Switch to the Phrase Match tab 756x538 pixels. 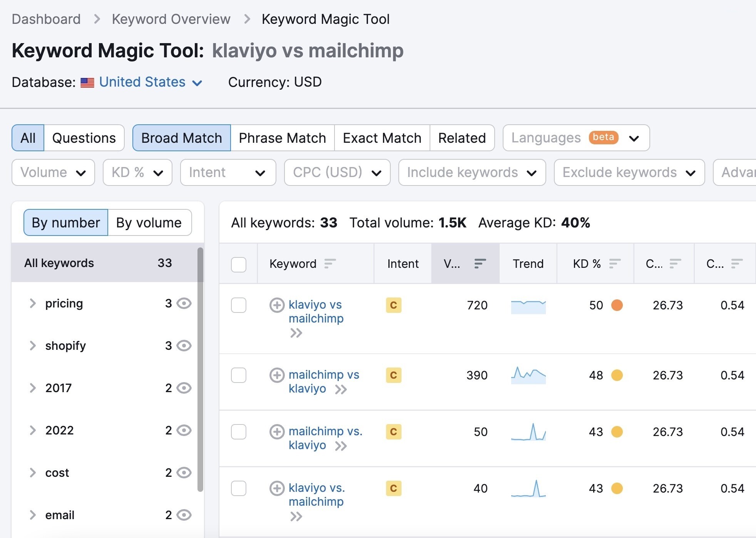(x=283, y=138)
